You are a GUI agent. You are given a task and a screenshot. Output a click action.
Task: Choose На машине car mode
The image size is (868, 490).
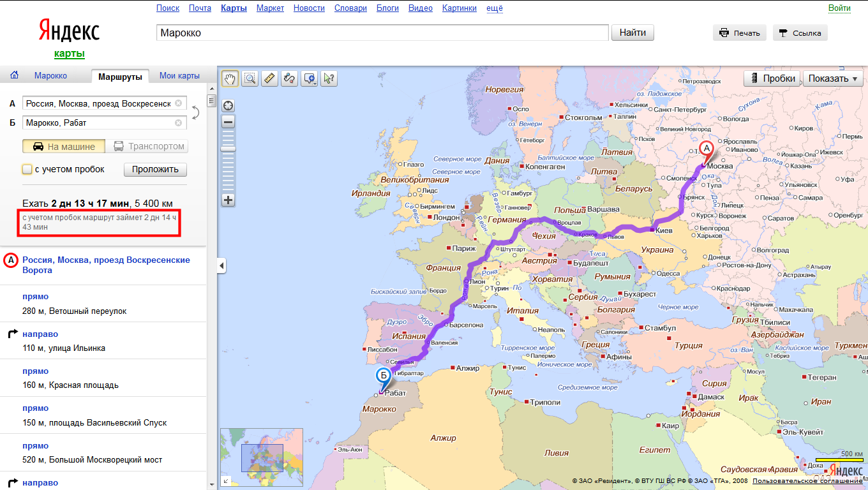(x=63, y=146)
